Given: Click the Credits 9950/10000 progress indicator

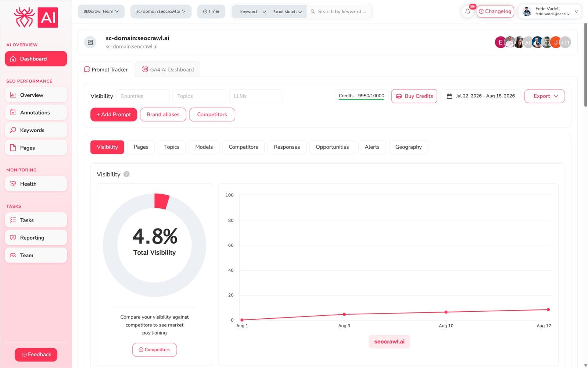Looking at the screenshot, I should point(361,96).
